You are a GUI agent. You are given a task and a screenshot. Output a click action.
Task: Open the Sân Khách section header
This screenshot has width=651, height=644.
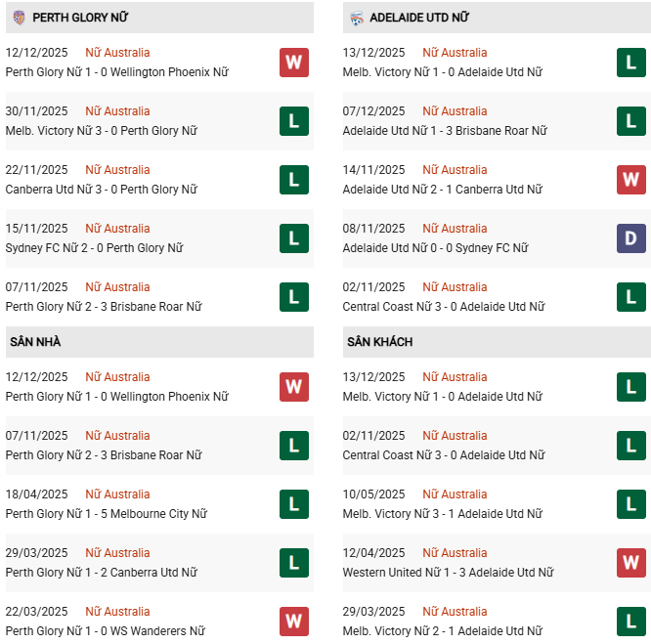tap(379, 342)
